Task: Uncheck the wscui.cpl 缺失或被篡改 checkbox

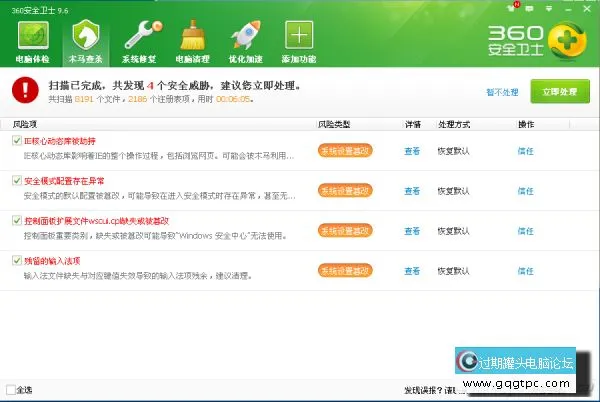Action: click(16, 220)
